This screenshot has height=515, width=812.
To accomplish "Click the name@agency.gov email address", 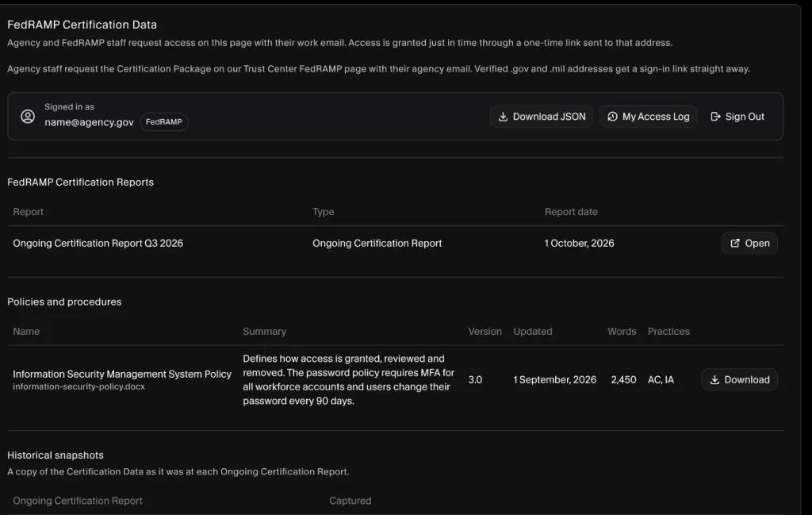I will tap(89, 122).
